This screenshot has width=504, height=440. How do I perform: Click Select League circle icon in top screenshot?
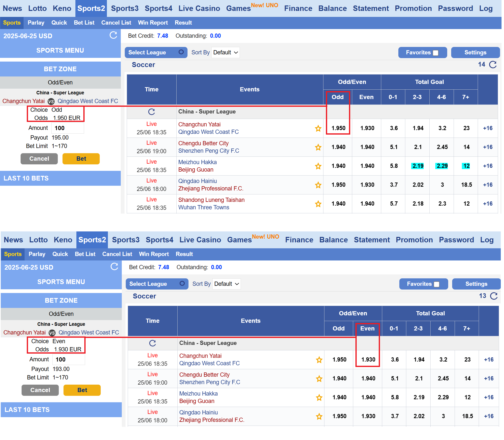(x=181, y=52)
